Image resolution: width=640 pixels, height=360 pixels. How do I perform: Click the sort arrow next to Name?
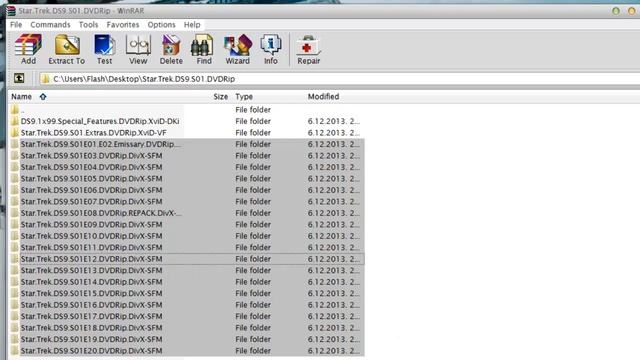pos(43,97)
